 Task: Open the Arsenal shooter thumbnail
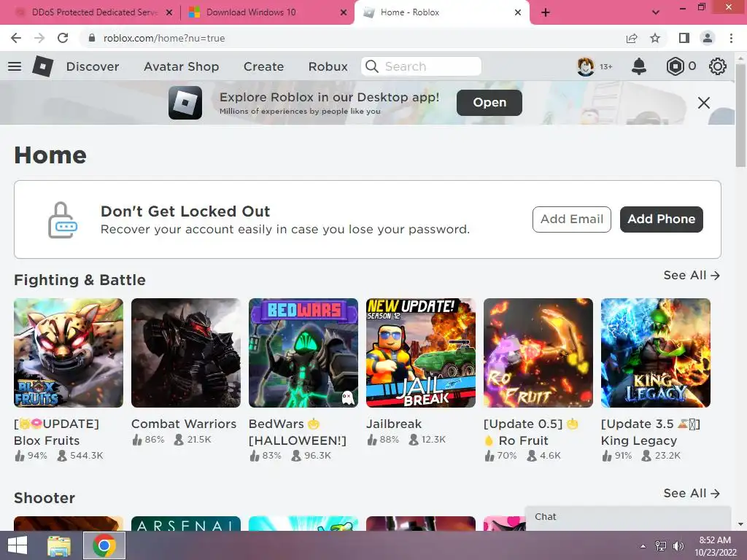pyautogui.click(x=186, y=524)
